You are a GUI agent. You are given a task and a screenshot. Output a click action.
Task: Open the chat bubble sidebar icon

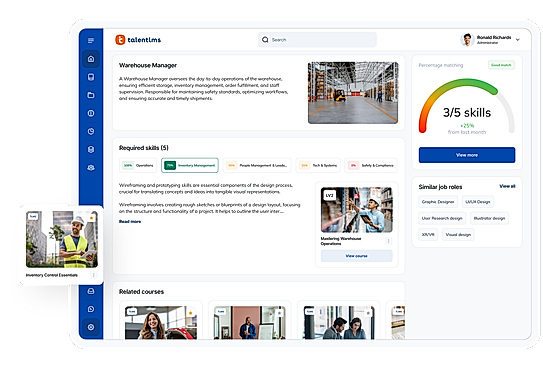point(91,309)
